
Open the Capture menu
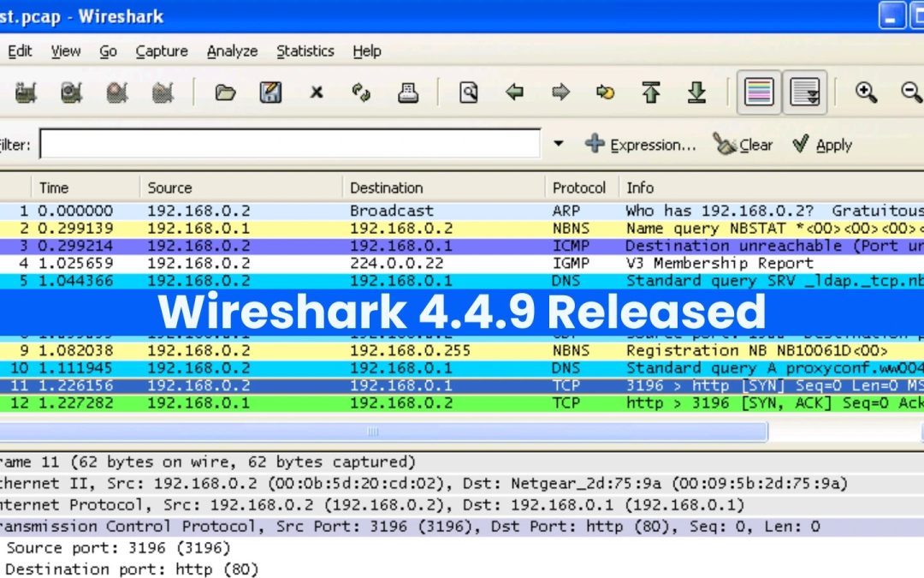pyautogui.click(x=162, y=51)
